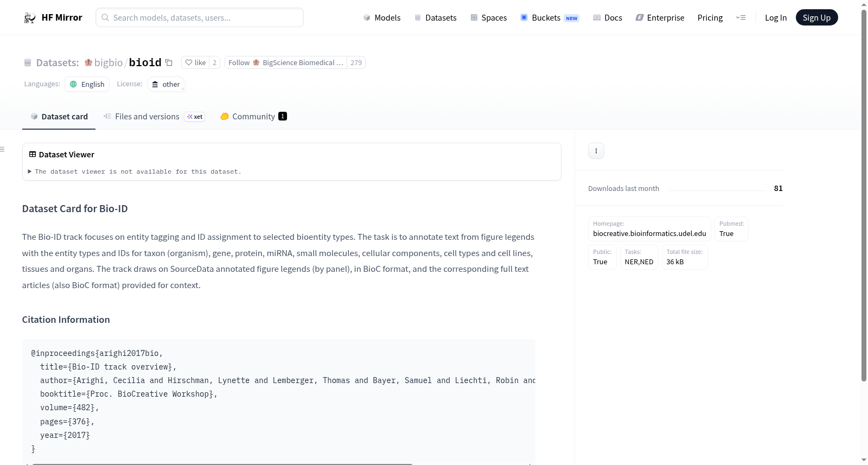This screenshot has height=465, width=868.
Task: Click the Total file size 36 kB tag
Action: 685,257
